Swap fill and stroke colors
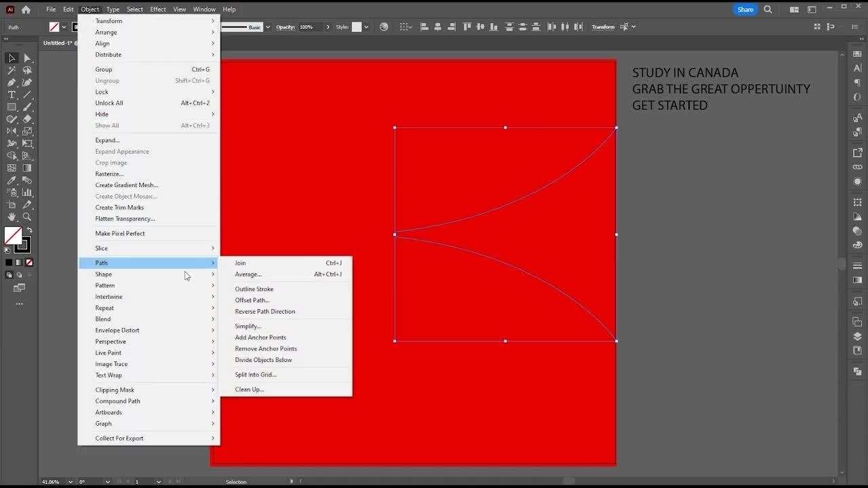 click(x=29, y=230)
